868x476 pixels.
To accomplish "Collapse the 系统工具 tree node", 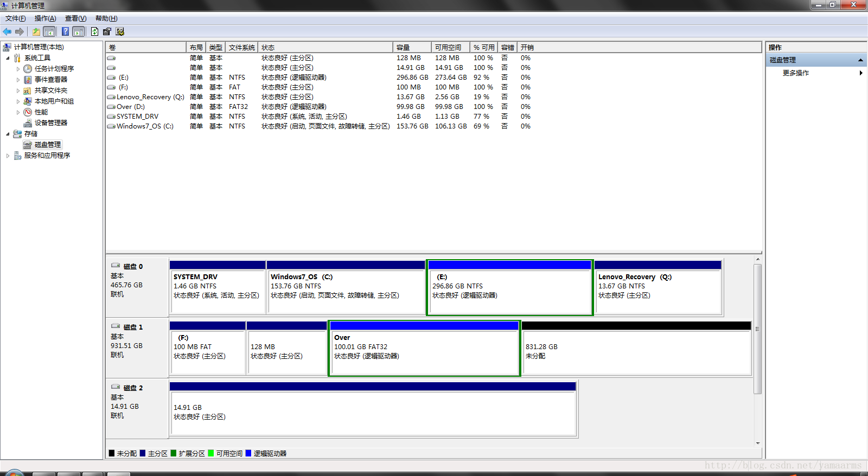I will (8, 58).
